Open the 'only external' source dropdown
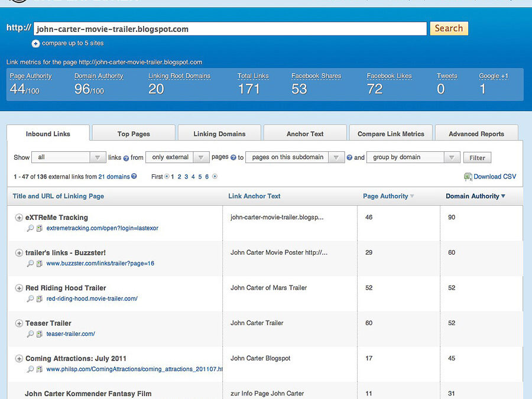Viewport: 532px width, 399px height. click(x=177, y=157)
